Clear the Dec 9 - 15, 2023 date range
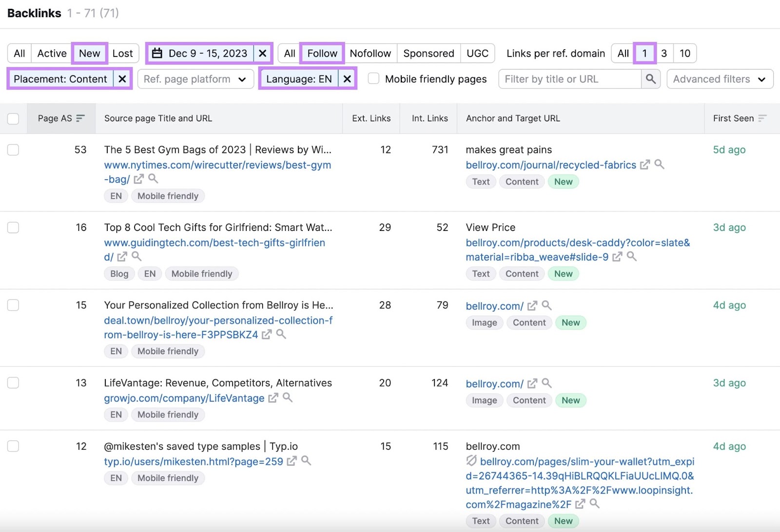780x532 pixels. pyautogui.click(x=262, y=53)
